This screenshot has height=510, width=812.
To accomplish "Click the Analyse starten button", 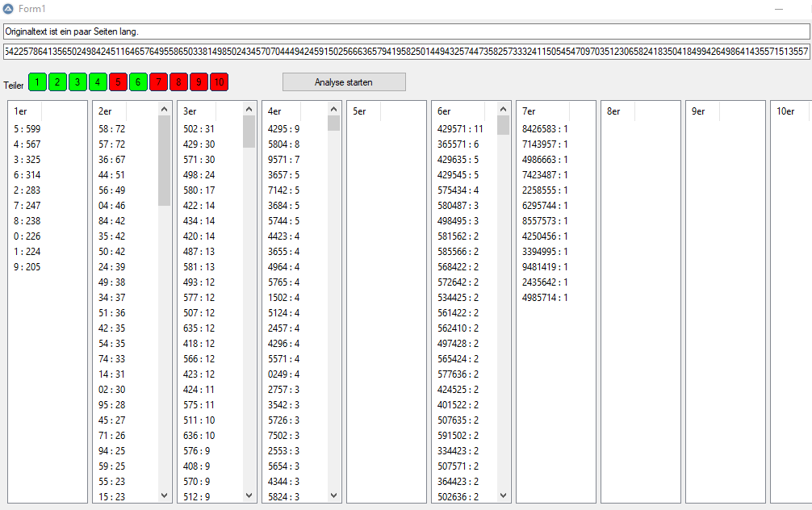I will click(x=344, y=82).
